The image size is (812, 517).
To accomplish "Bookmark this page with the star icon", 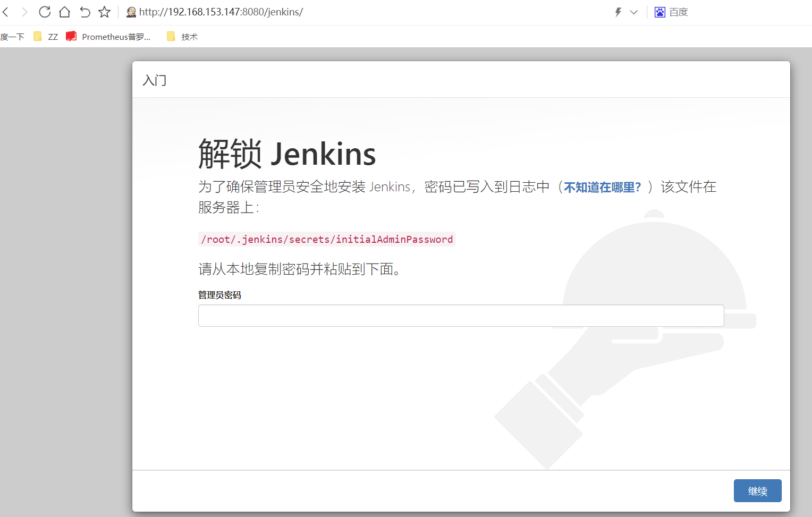I will click(105, 12).
